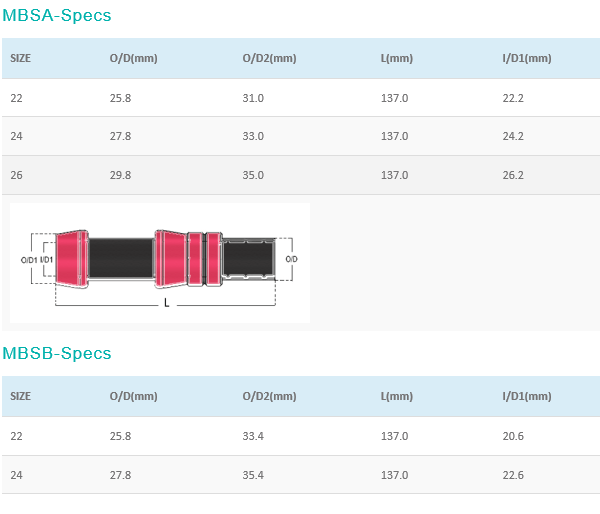Click the 33.4 value in MBSB table
The image size is (600, 514).
(x=253, y=436)
